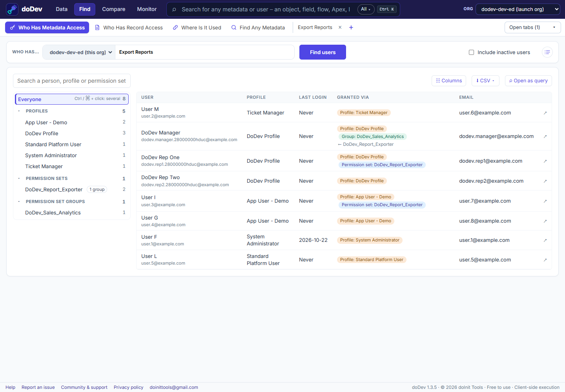Viewport: 565px width, 392px height.
Task: Click the Export Reports permission input field
Action: [x=204, y=52]
